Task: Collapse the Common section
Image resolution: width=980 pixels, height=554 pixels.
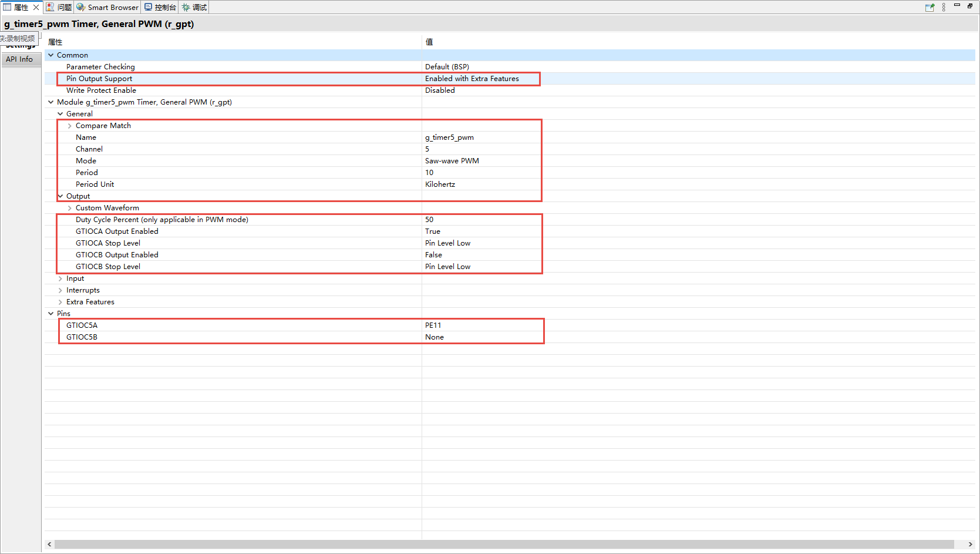Action: tap(50, 55)
